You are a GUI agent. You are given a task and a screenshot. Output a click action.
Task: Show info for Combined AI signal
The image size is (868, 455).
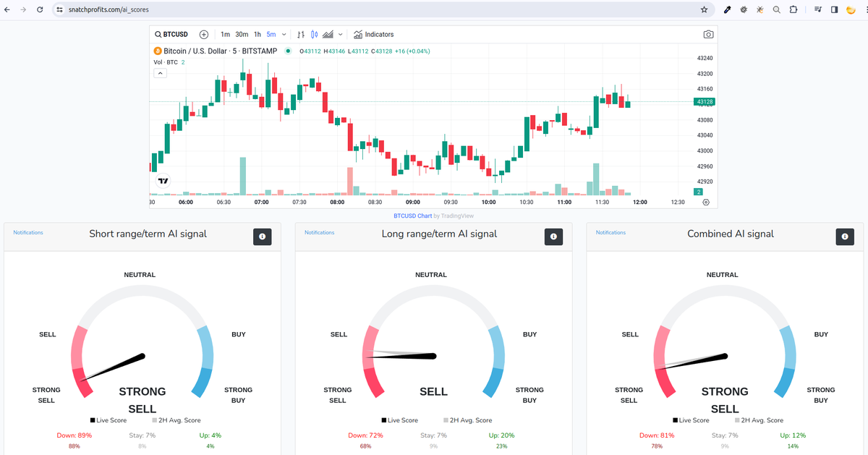tap(845, 237)
